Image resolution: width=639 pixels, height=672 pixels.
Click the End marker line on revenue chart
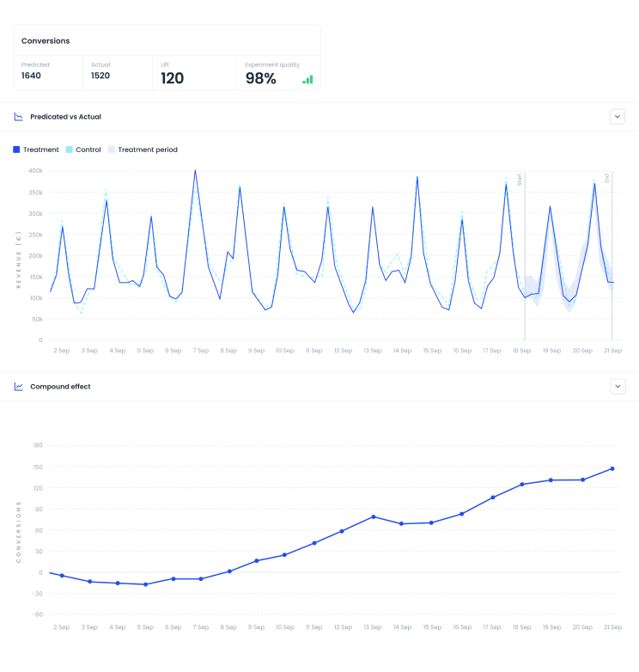[x=612, y=255]
